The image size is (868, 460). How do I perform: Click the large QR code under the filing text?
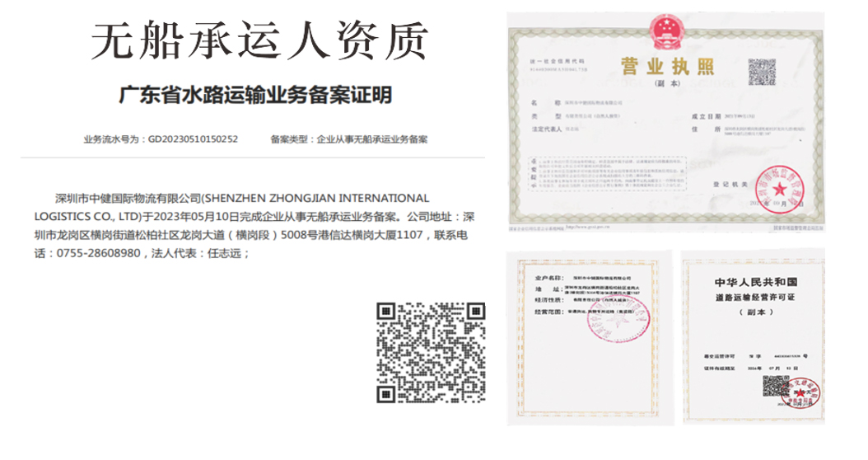(x=431, y=353)
